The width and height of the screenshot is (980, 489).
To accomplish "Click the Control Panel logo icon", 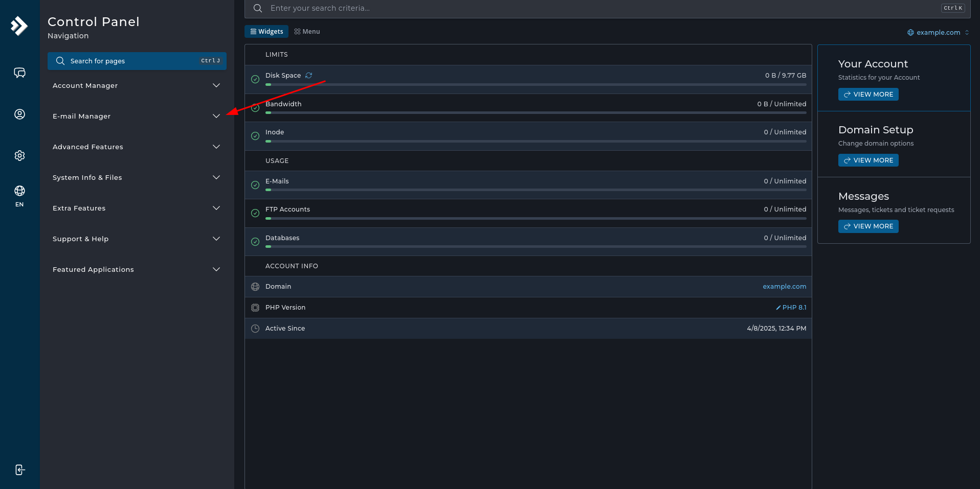I will coord(19,26).
